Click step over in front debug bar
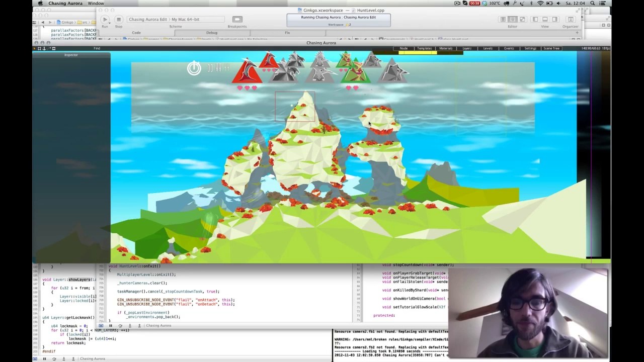 tap(120, 326)
